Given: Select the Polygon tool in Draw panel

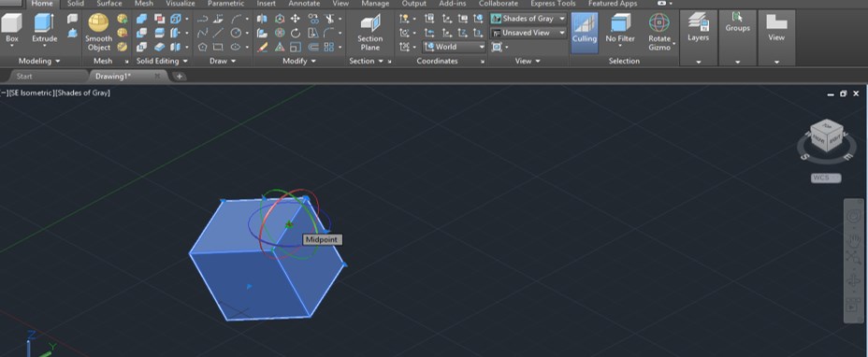Looking at the screenshot, I should 203,47.
